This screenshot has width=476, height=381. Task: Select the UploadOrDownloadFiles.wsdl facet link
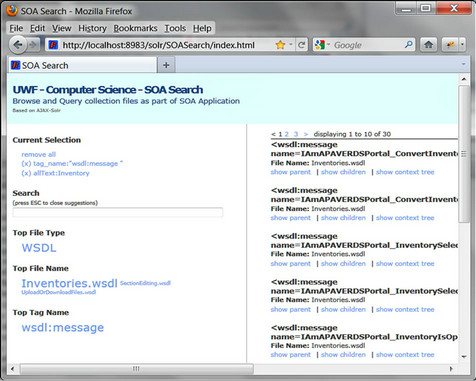tap(59, 292)
